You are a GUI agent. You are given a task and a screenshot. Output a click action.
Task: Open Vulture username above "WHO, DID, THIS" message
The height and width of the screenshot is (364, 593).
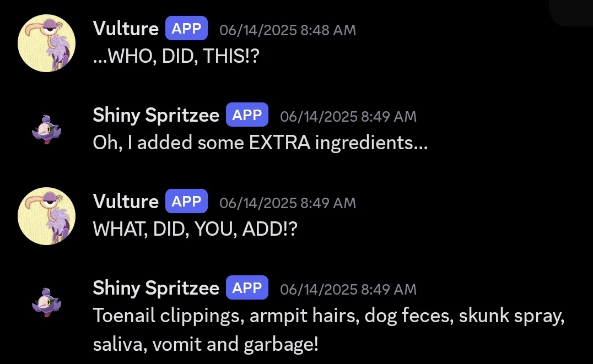tap(126, 29)
